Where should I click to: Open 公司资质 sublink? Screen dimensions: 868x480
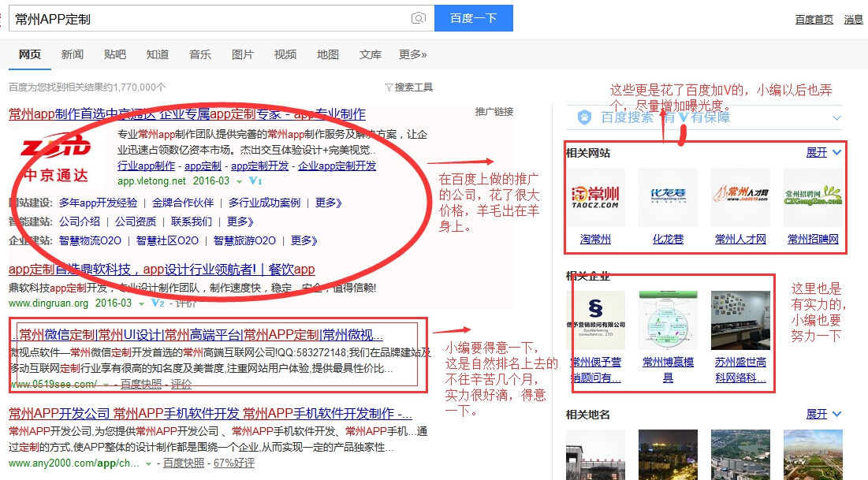tap(136, 221)
